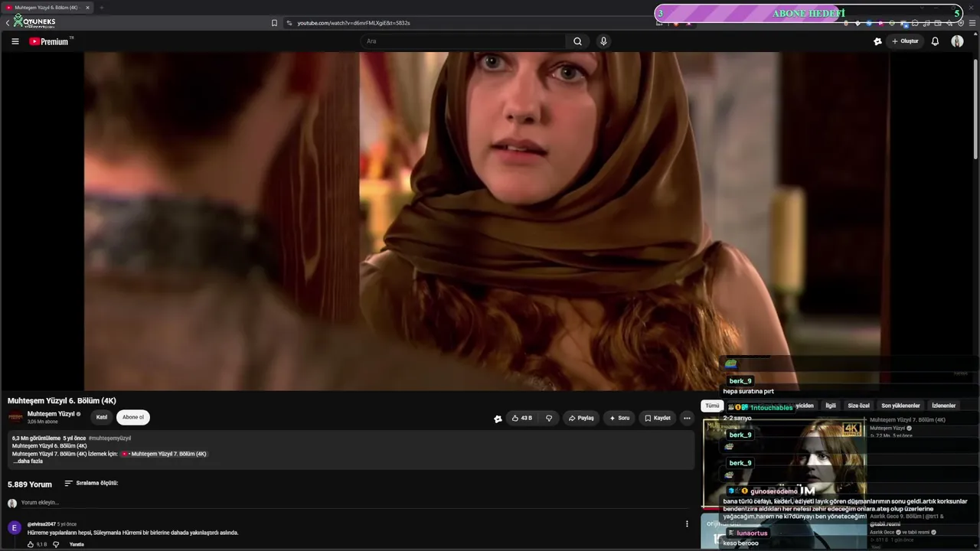
Task: Switch to the Muhteşem Yüzyıl browser tab
Action: [47, 8]
